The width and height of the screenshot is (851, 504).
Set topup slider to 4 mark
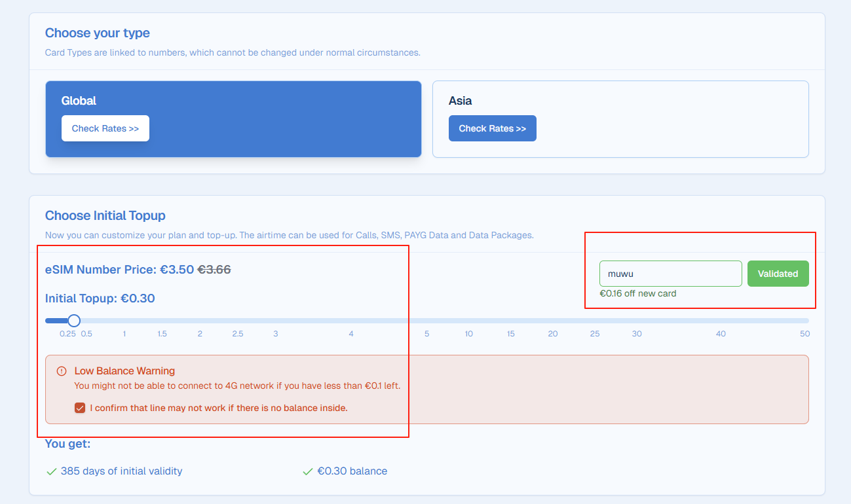pyautogui.click(x=351, y=321)
